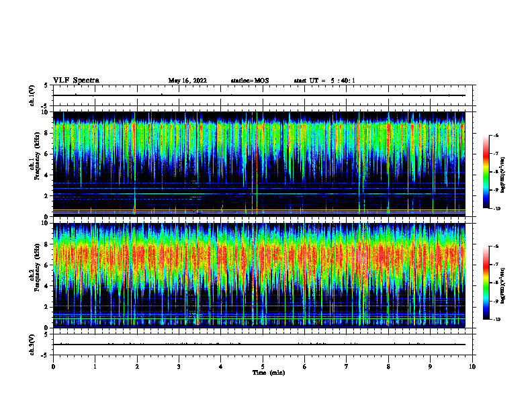Click the "VLF Spectra" plot title

coord(76,81)
